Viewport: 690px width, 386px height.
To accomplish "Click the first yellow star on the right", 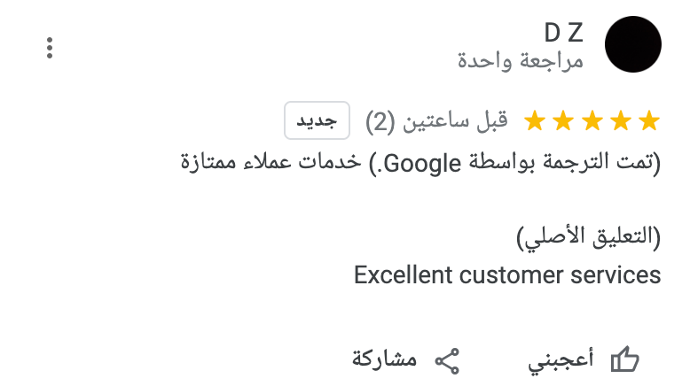I will coord(650,121).
